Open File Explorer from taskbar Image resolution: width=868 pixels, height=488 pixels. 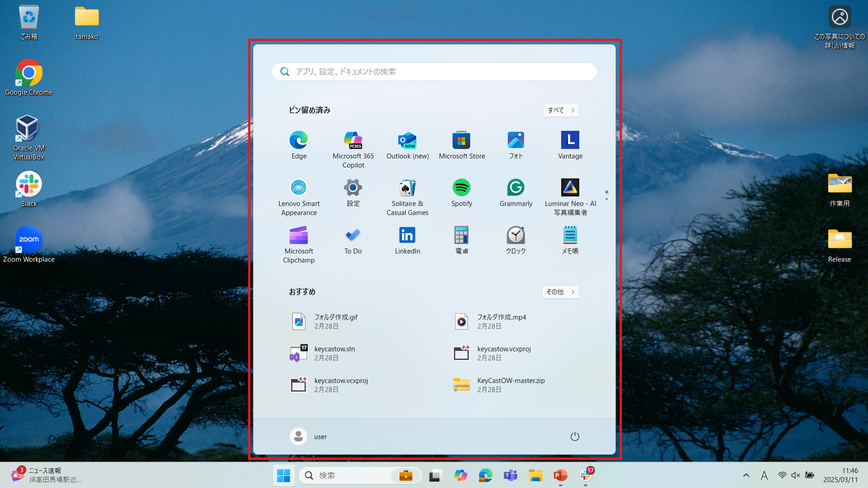tap(535, 475)
